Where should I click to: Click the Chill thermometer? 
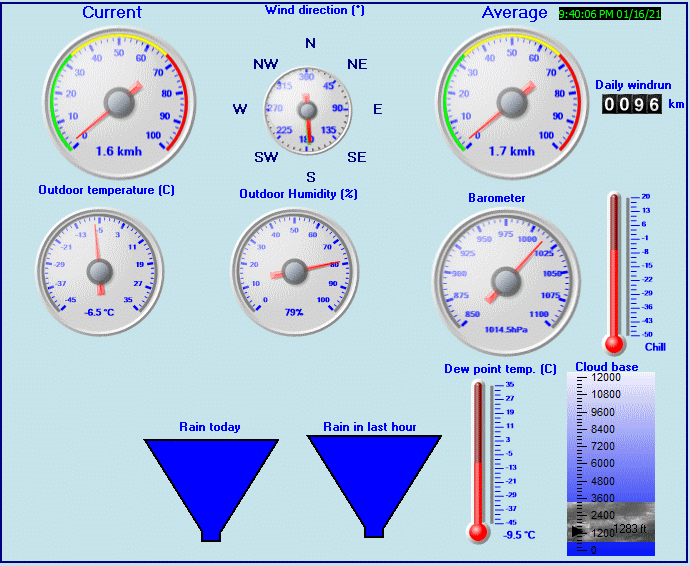[615, 272]
